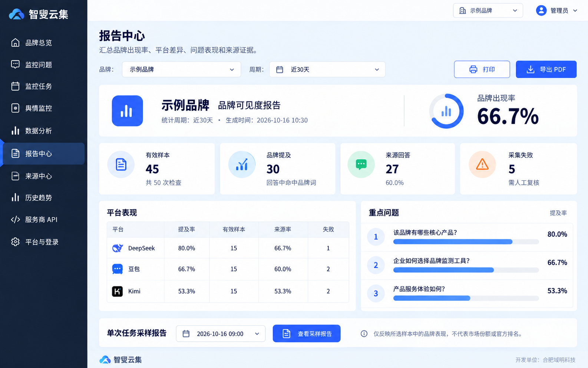Viewport: 588px width, 368px height.
Task: Open 平台与登录 settings in sidebar
Action: click(44, 242)
